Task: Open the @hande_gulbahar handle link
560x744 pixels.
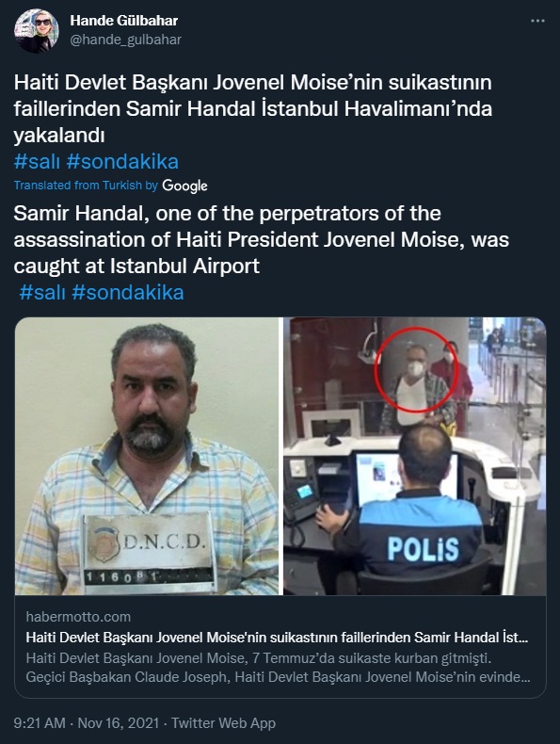Action: (x=126, y=40)
